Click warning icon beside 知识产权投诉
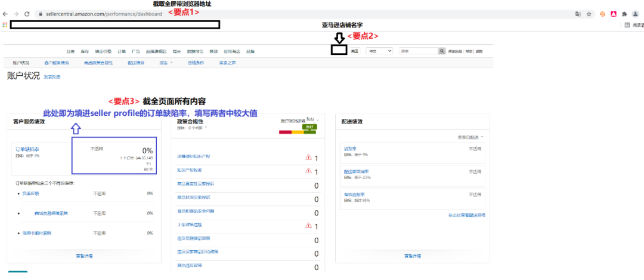The image size is (644, 280). [308, 171]
